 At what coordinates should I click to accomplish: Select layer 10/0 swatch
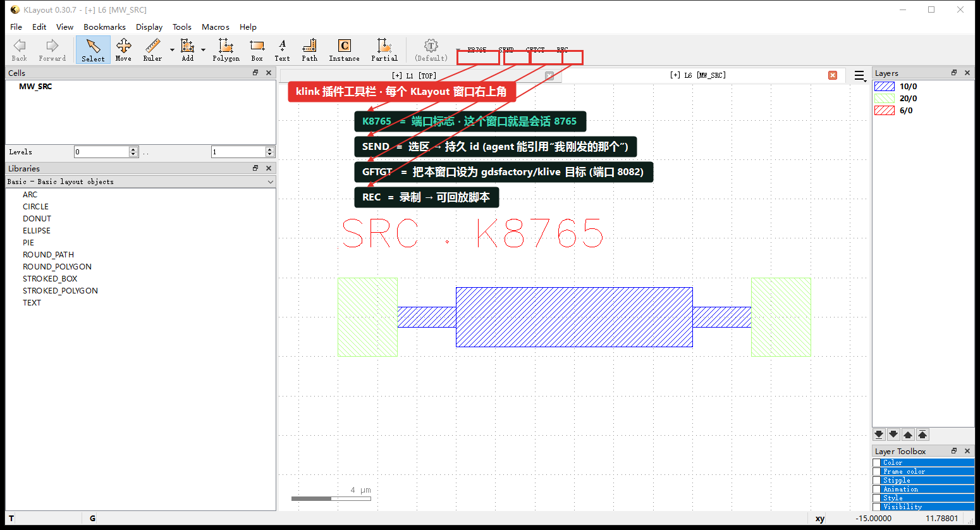pos(885,87)
